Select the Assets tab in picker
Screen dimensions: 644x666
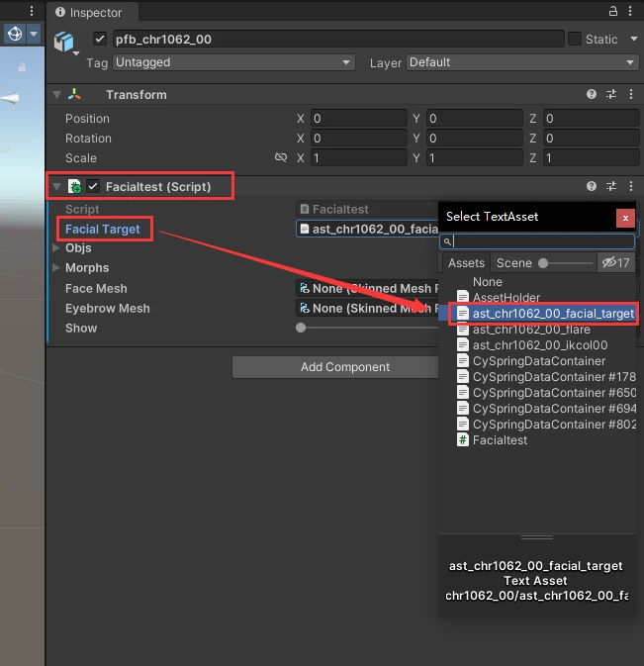coord(466,263)
